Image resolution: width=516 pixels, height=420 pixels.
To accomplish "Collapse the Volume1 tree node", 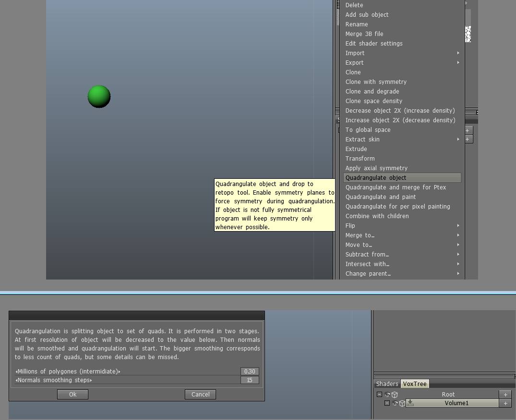I will 387,403.
